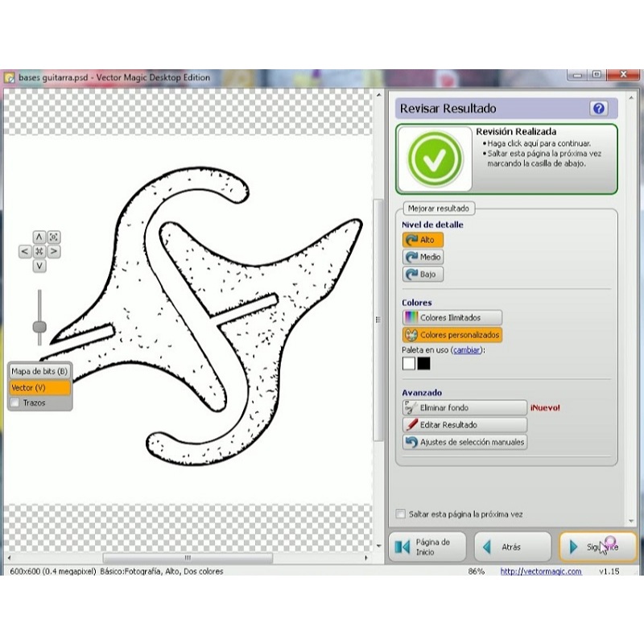Image resolution: width=644 pixels, height=644 pixels.
Task: Click the preview scrollbar up arrow
Action: (x=378, y=95)
